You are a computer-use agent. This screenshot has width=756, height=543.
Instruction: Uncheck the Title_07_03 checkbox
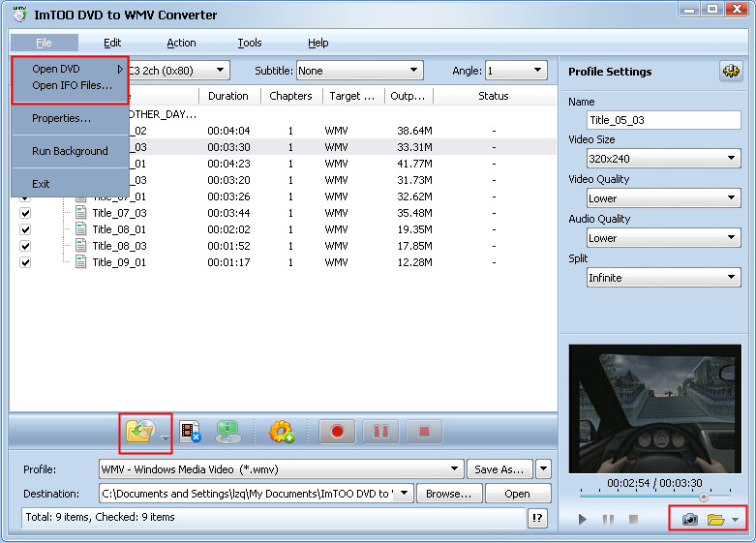(25, 213)
